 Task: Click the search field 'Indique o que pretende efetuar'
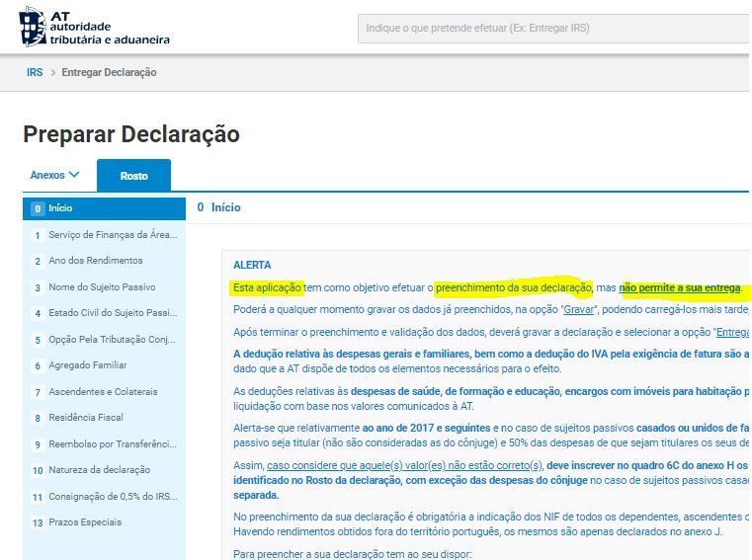[x=553, y=29]
